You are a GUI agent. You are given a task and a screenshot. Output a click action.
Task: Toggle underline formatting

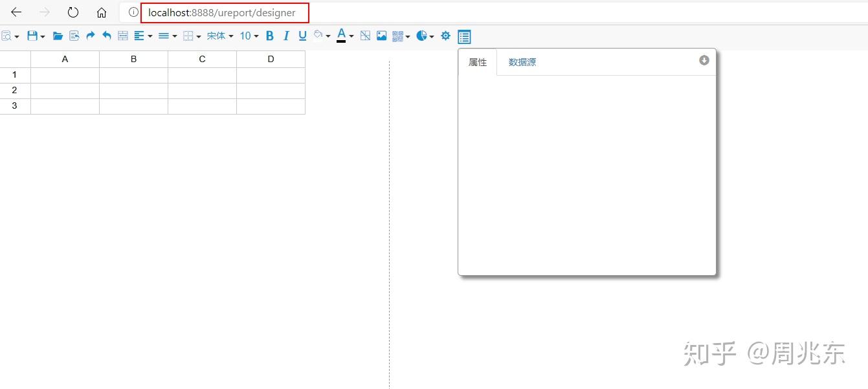point(302,36)
